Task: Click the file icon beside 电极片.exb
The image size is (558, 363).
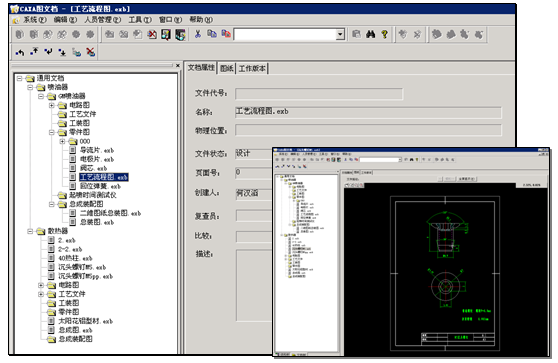Action: [73, 159]
